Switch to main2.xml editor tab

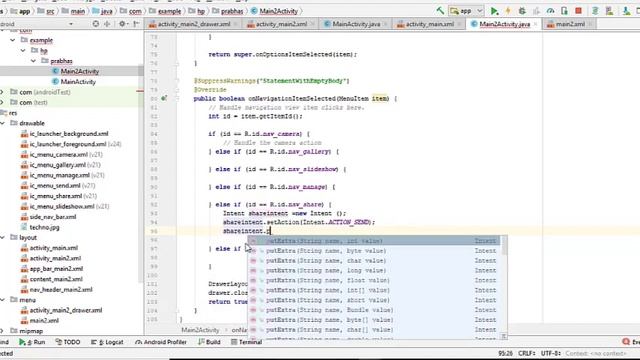click(570, 24)
